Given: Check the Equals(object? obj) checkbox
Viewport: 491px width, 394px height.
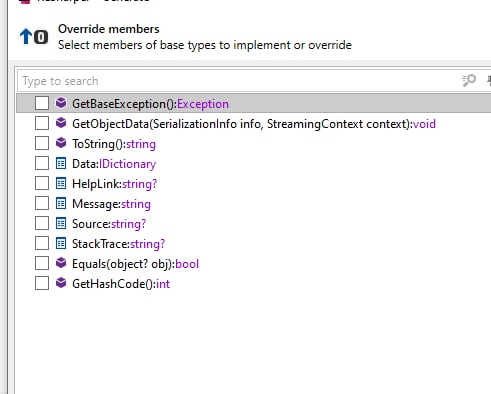Looking at the screenshot, I should [x=42, y=263].
